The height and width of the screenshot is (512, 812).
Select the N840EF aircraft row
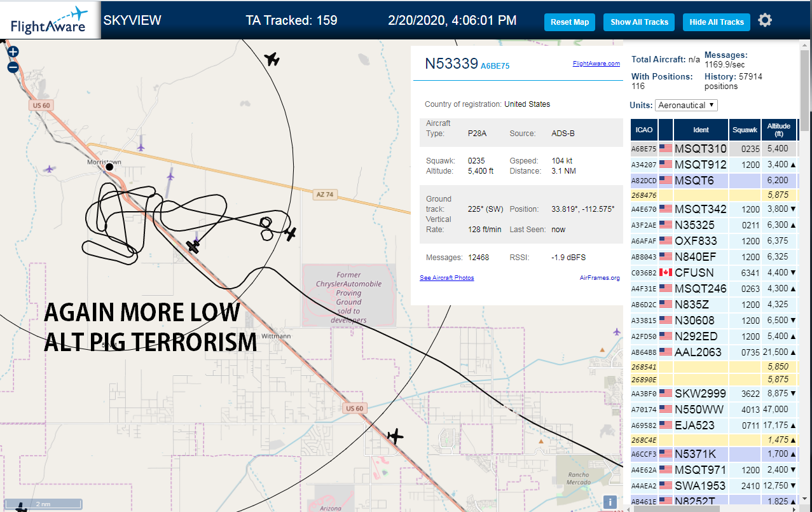tap(713, 256)
